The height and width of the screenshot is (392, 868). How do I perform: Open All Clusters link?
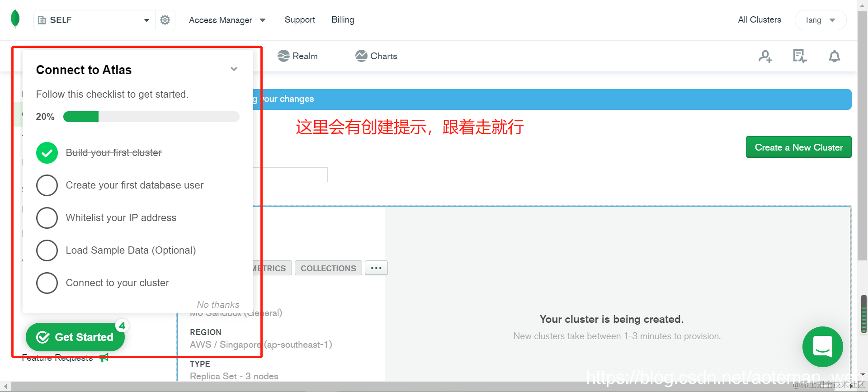click(x=759, y=20)
